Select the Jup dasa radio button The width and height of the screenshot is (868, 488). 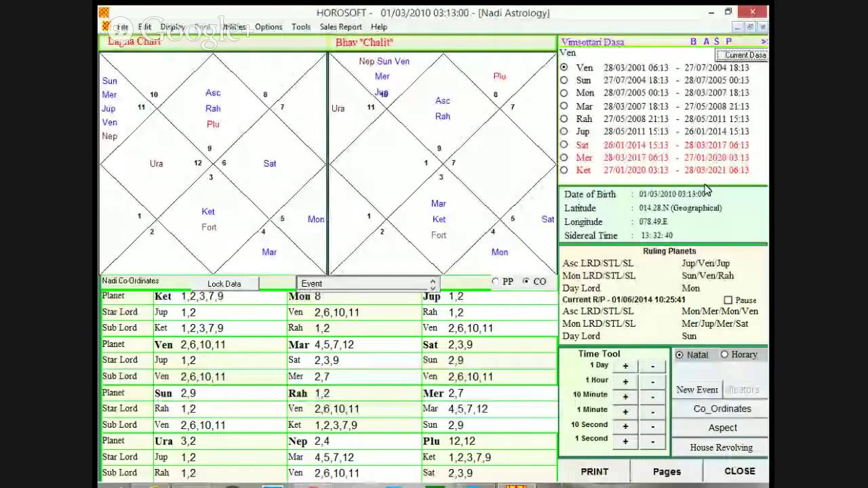[564, 131]
